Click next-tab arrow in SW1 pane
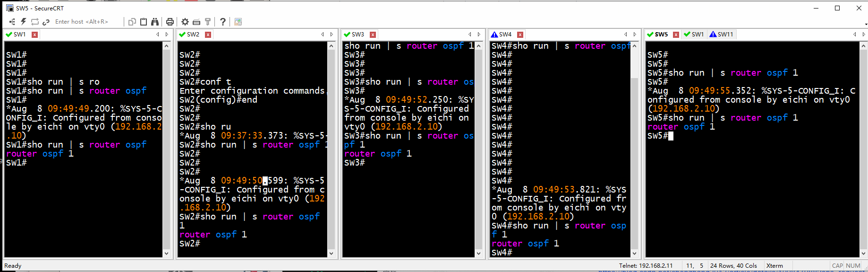The image size is (868, 272). tap(167, 35)
